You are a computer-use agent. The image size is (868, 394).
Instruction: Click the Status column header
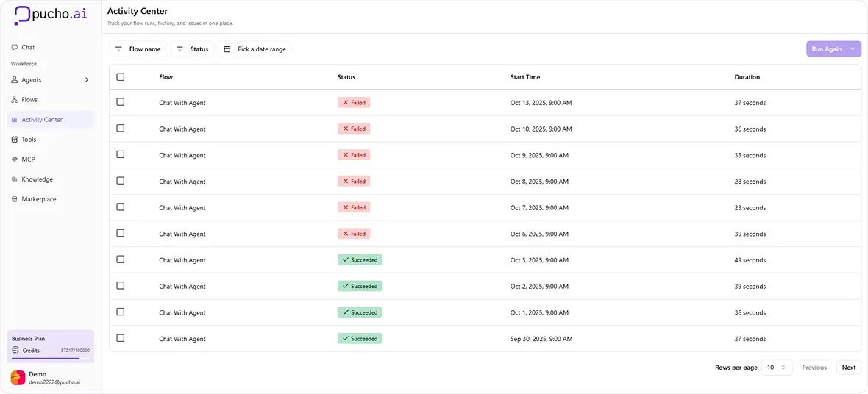coord(346,77)
